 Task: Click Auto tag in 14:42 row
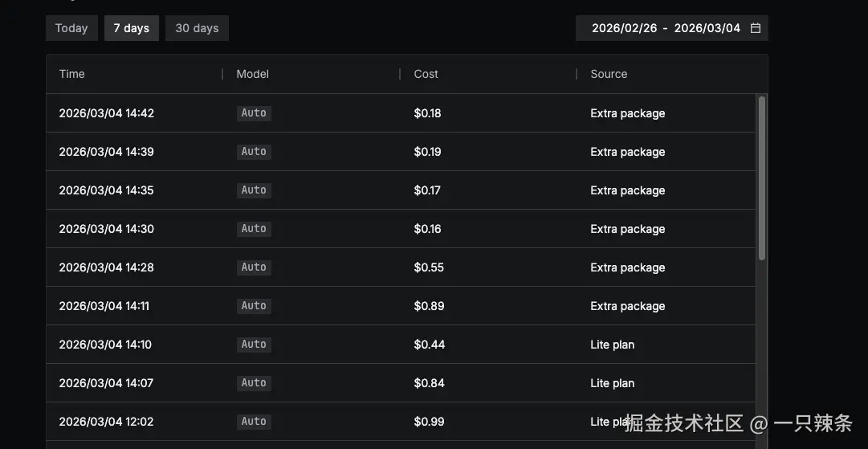[x=254, y=113]
